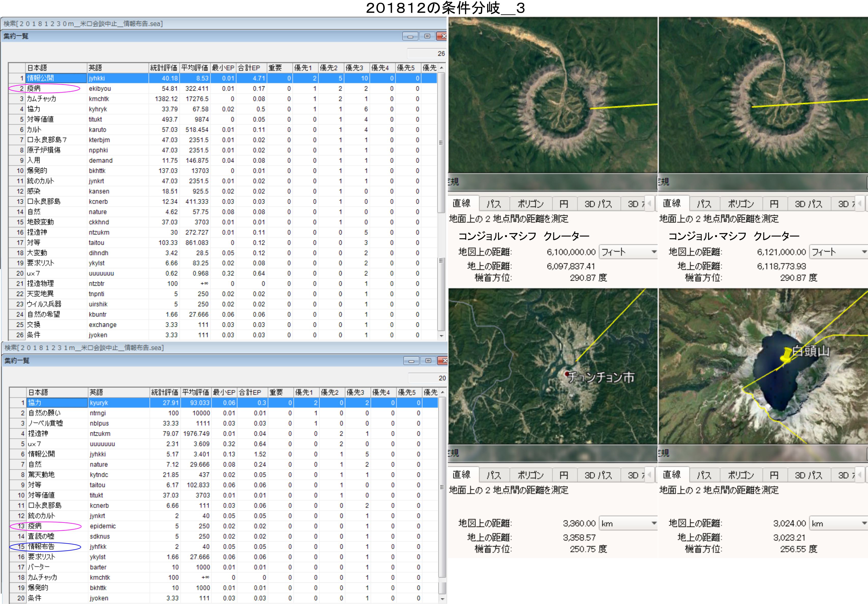Click tab-scroll arrow in the 3,360.00 km ruler panel
868x604 pixels.
(650, 475)
